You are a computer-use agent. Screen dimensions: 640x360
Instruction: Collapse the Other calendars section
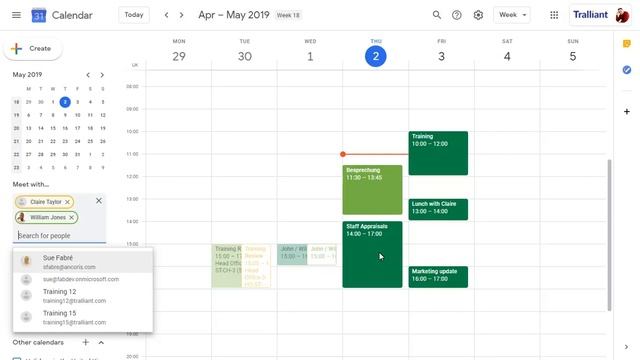point(101,342)
